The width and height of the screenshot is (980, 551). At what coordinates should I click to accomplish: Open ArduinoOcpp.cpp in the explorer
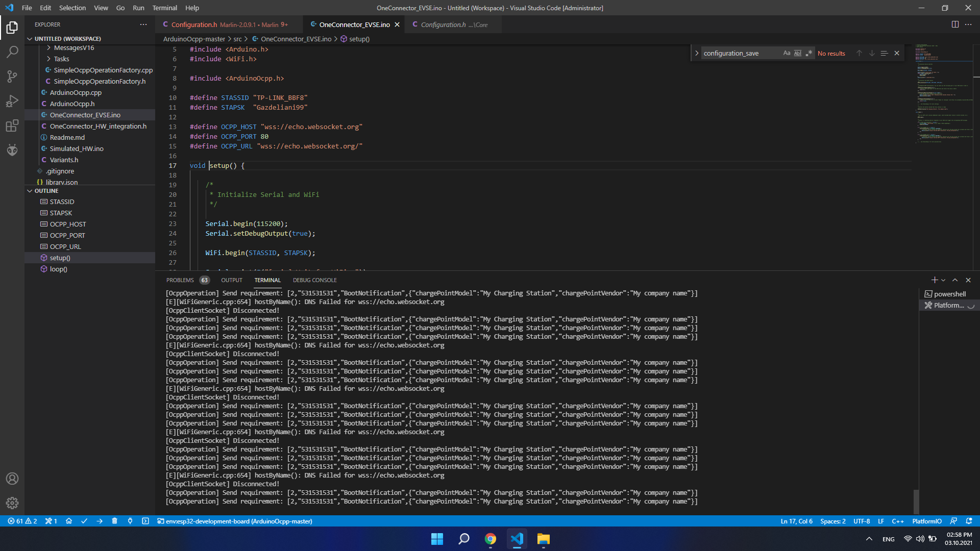point(90,93)
